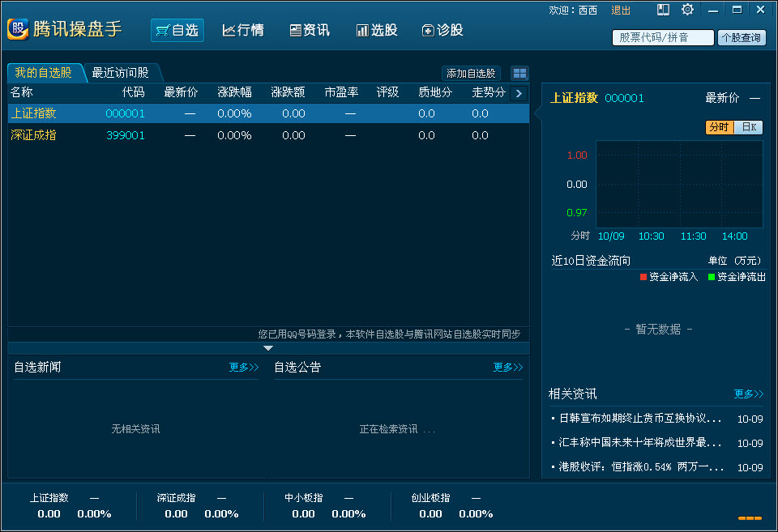Open the settings gear icon

click(x=687, y=10)
